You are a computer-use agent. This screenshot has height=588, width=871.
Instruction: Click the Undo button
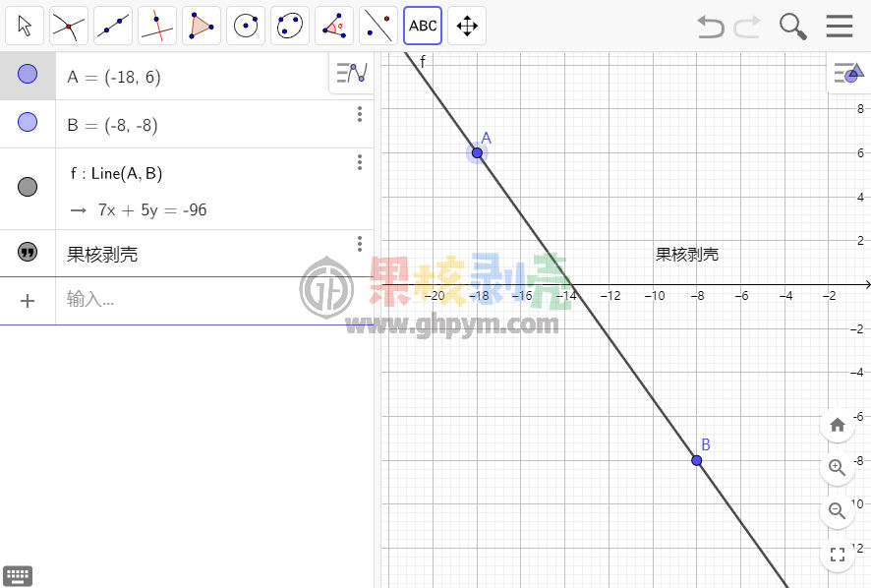point(710,26)
